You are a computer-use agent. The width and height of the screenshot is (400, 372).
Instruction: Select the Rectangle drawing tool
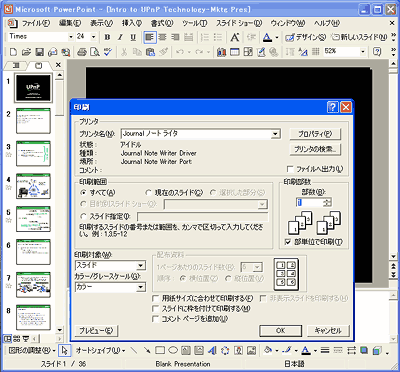tap(160, 350)
